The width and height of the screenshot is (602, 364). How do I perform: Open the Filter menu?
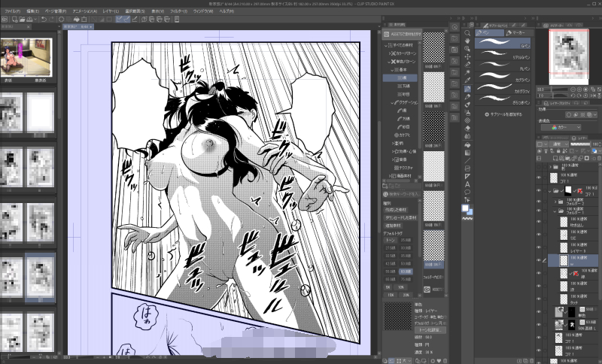click(178, 11)
